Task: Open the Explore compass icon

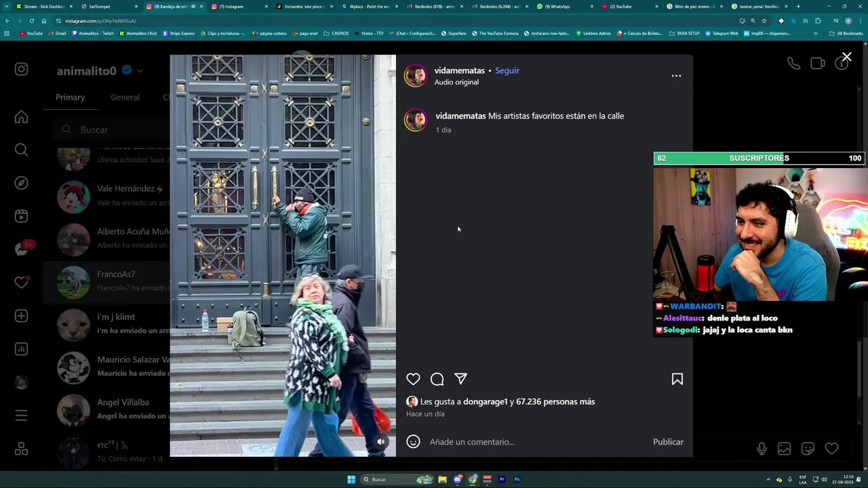Action: (x=21, y=183)
